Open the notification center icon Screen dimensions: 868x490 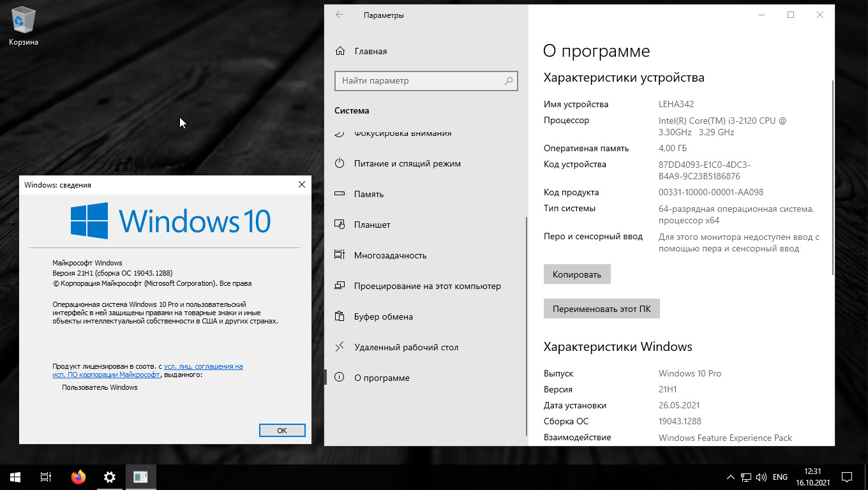click(x=847, y=477)
